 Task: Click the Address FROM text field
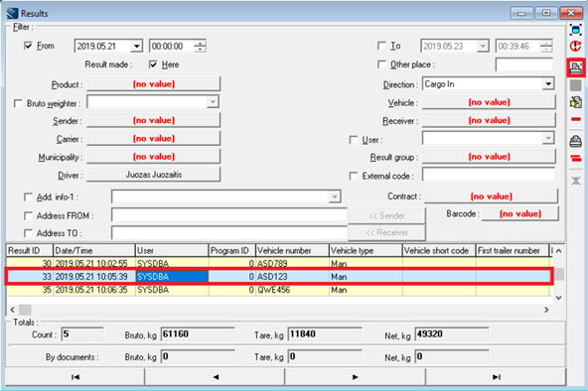tap(229, 215)
